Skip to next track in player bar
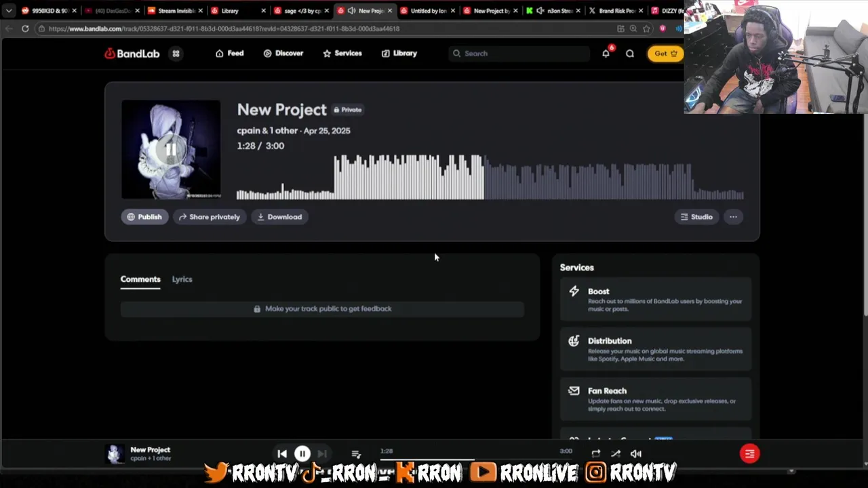The image size is (868, 488). coord(323,454)
